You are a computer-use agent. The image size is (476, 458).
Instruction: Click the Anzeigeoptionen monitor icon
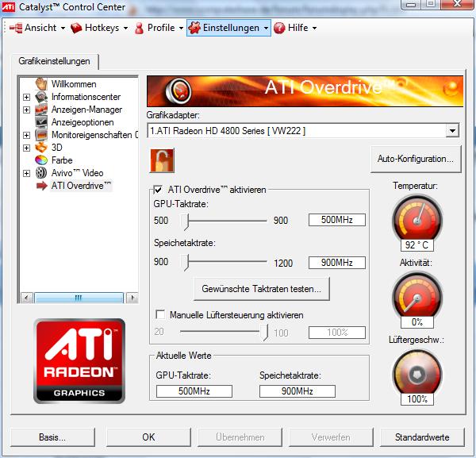(x=41, y=122)
